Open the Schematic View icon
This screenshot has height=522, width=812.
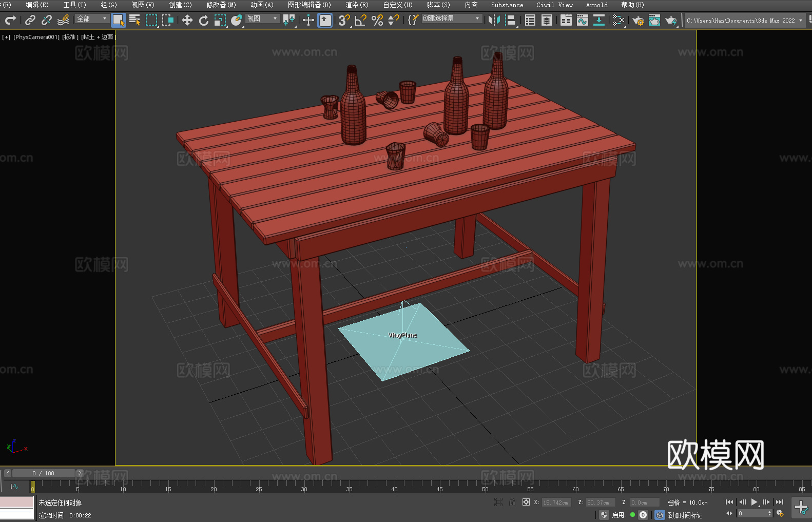[598, 20]
